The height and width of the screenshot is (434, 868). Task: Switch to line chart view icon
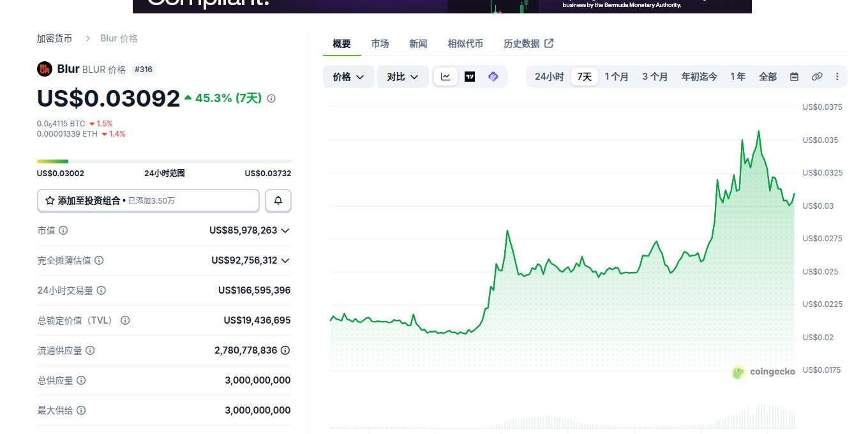[445, 77]
